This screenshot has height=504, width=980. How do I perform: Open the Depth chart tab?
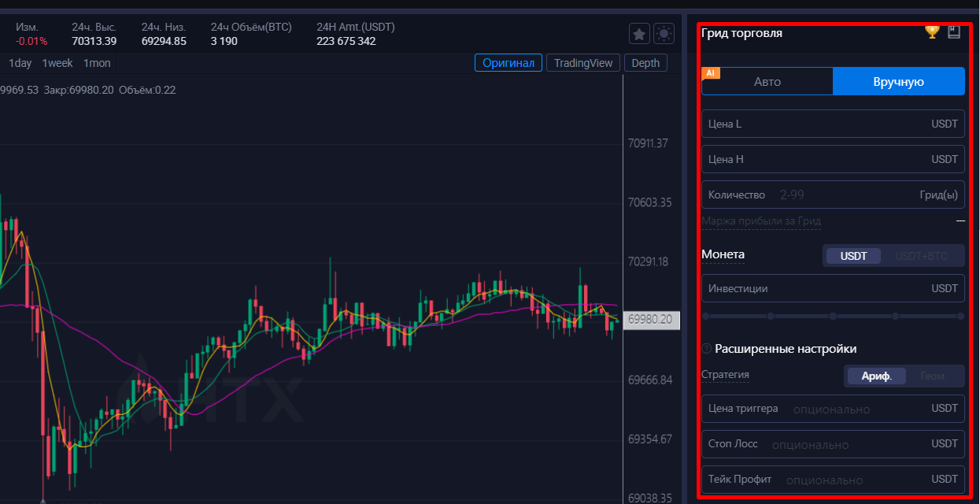tap(645, 63)
